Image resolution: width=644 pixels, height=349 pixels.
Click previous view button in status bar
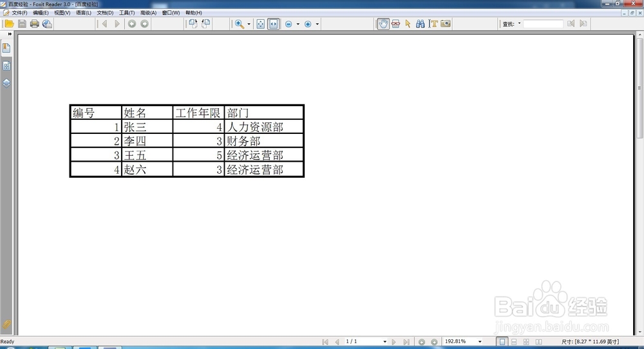[x=422, y=342]
